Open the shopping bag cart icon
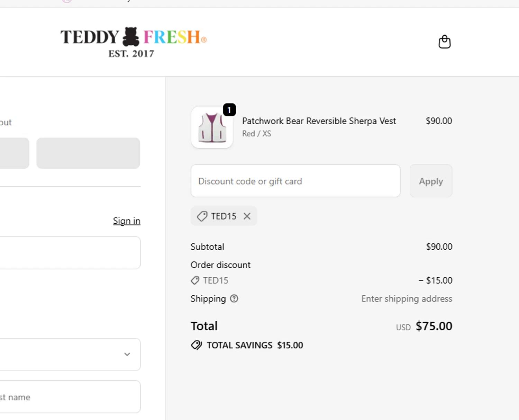The image size is (519, 420). coord(444,42)
